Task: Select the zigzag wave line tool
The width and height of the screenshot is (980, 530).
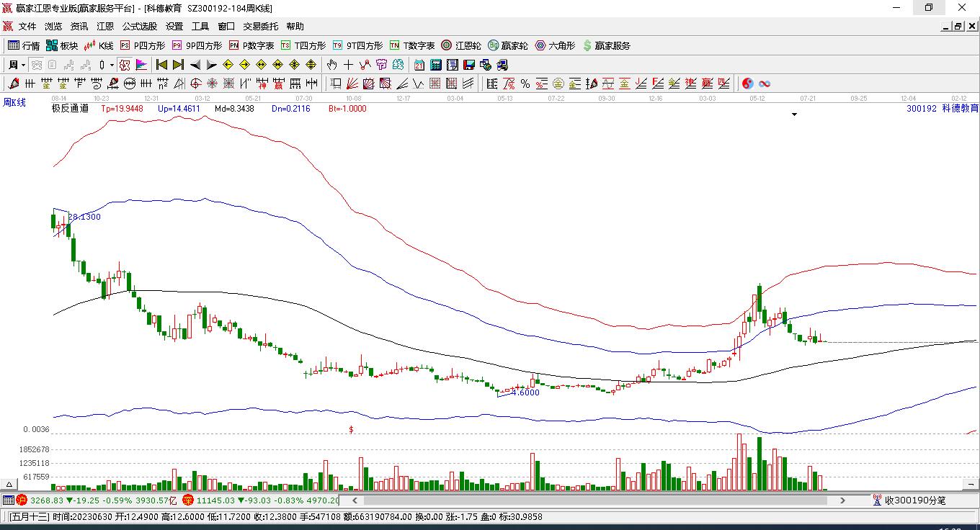Action: click(419, 84)
